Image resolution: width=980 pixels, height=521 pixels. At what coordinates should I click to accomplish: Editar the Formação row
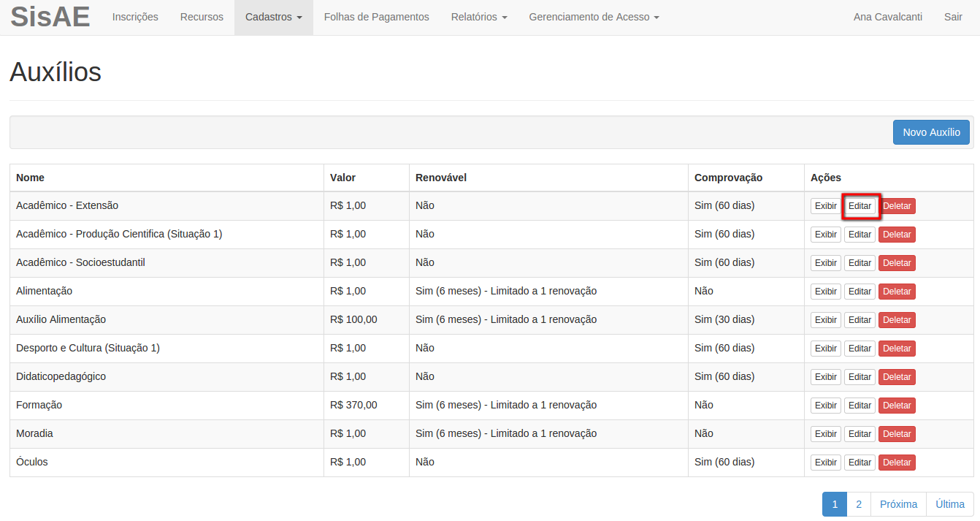(860, 406)
